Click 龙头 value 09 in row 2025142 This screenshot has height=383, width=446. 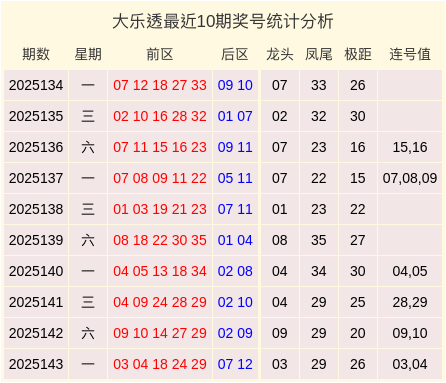[x=280, y=333]
